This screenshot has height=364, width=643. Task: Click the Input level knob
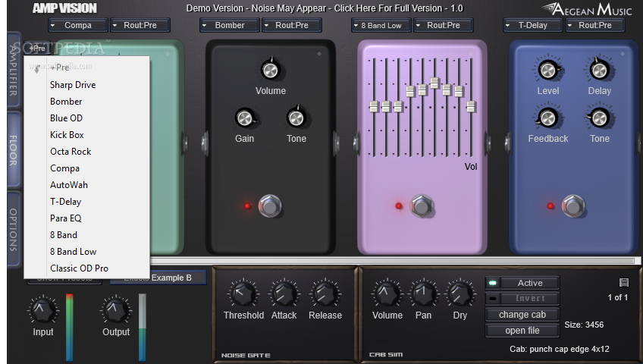pos(42,310)
